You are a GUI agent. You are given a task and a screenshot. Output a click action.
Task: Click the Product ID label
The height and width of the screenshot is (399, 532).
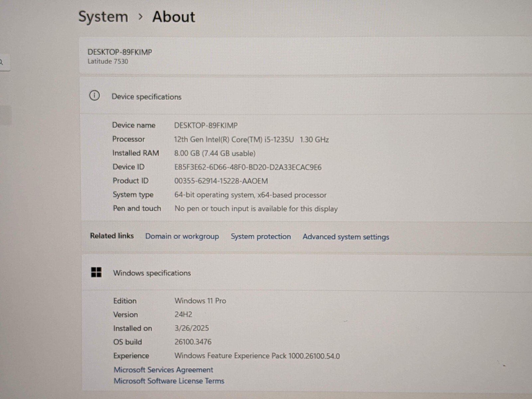coord(130,181)
